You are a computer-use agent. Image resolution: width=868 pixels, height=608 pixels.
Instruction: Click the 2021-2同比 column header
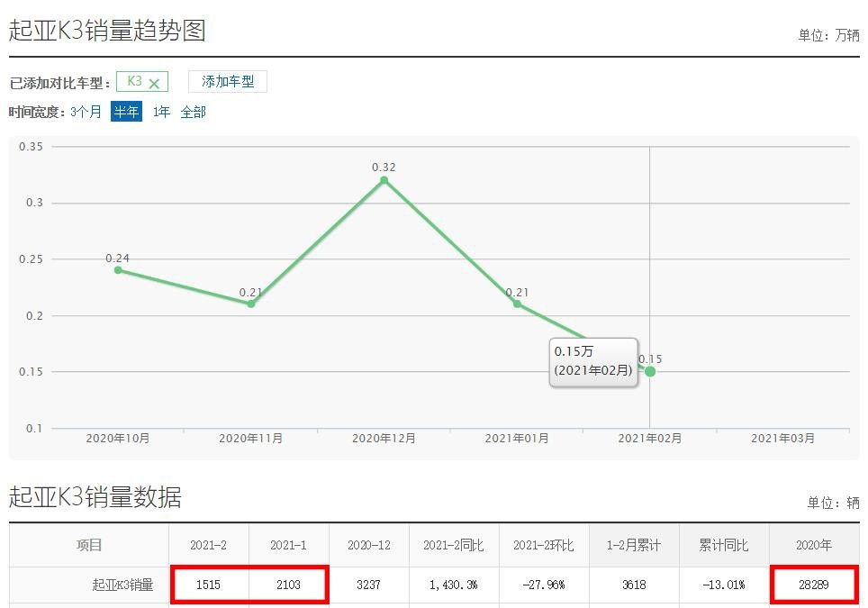[x=454, y=545]
